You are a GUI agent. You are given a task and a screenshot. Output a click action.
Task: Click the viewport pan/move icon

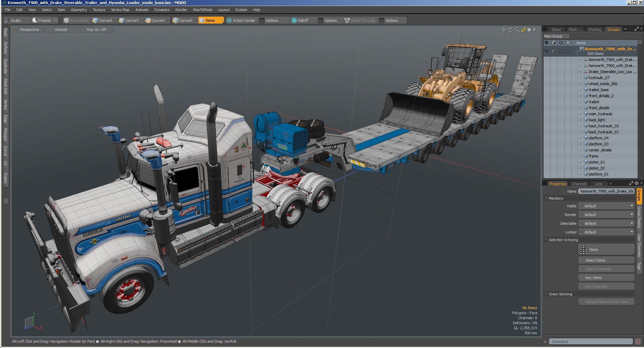[x=504, y=30]
